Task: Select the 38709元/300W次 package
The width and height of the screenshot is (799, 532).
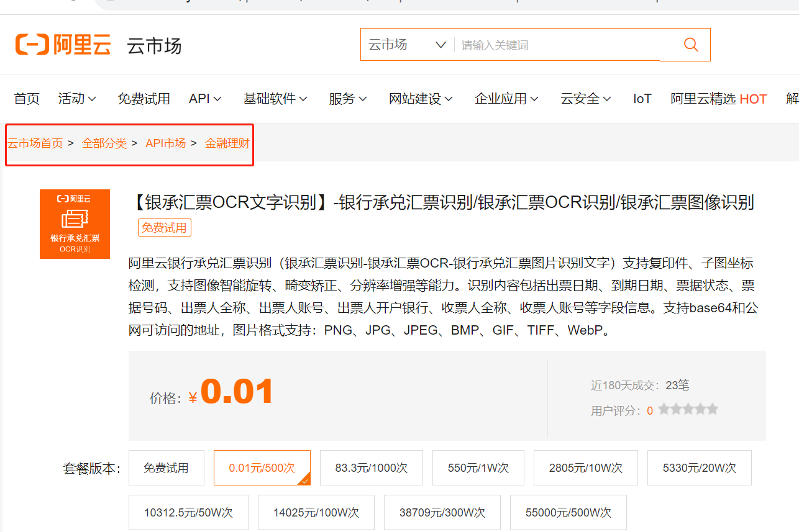Action: 442,513
